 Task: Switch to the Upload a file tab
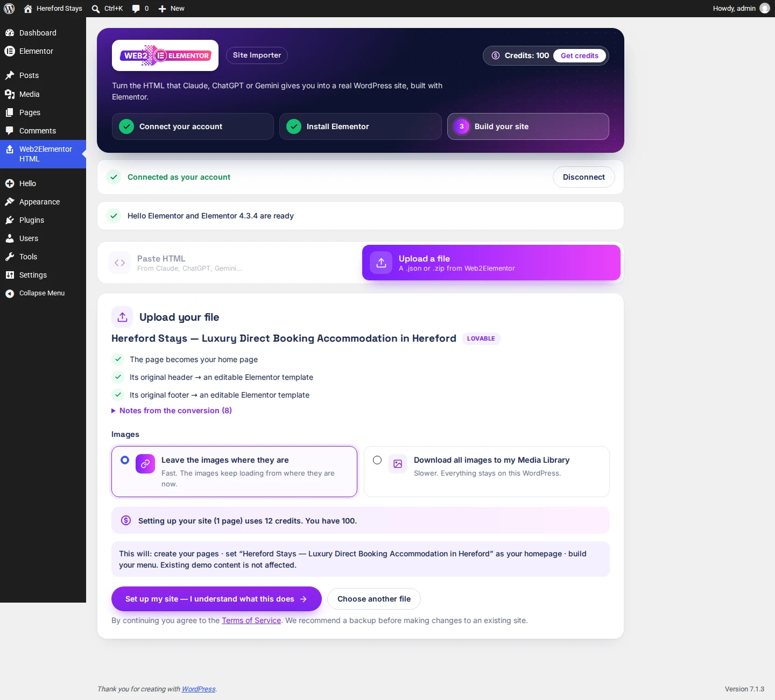[x=491, y=263]
